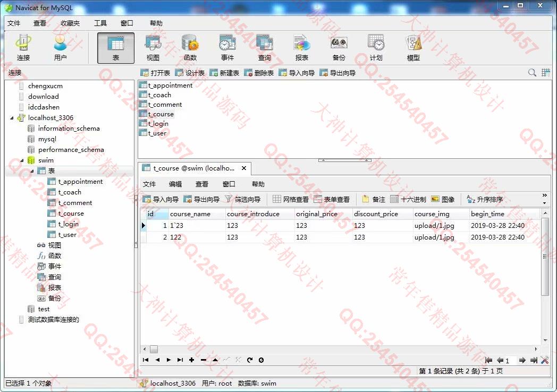Click the horizontal scrollbar thumb

pos(154,349)
